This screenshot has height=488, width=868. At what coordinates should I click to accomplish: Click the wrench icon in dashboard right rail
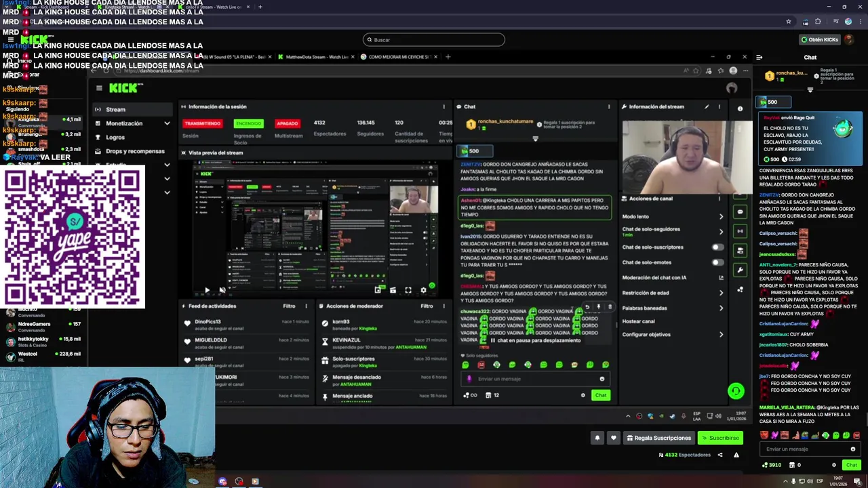coord(740,270)
